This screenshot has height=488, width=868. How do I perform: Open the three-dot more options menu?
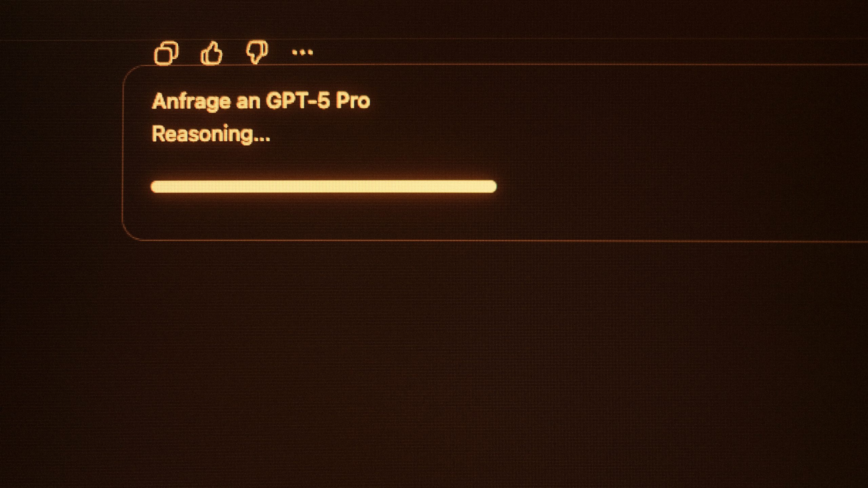(x=302, y=53)
